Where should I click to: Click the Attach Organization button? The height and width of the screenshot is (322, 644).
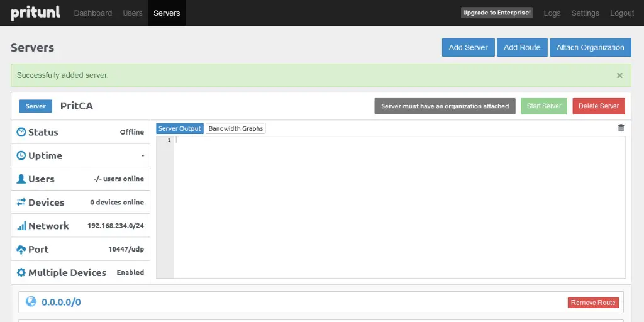tap(590, 48)
